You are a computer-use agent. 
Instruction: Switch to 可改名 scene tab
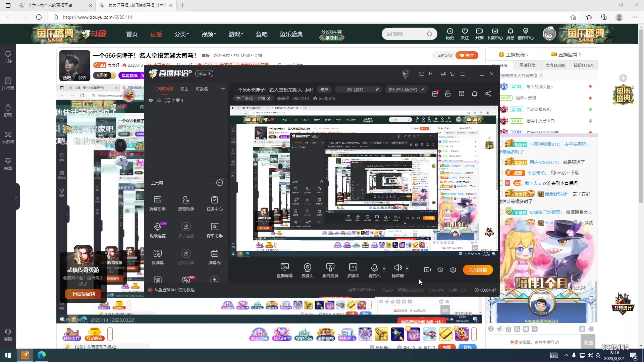(202, 89)
